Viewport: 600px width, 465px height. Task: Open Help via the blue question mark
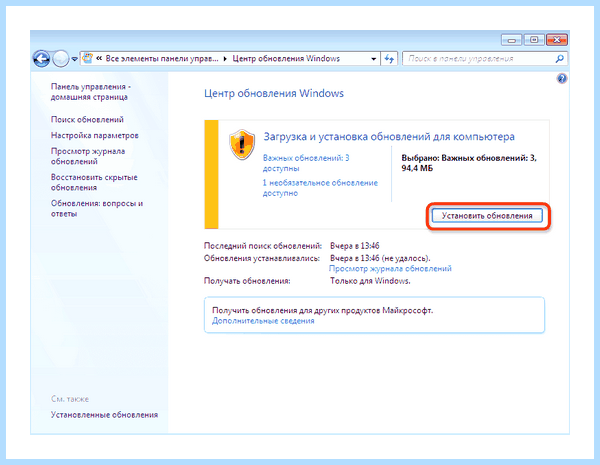[x=562, y=79]
